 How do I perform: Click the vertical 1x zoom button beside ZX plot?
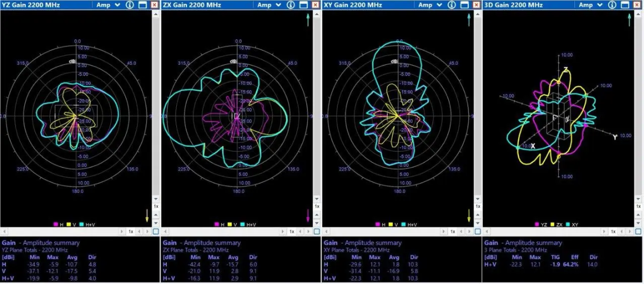317,206
